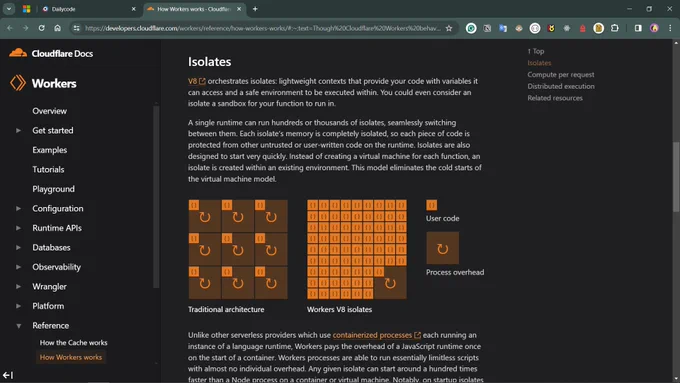Image resolution: width=680 pixels, height=383 pixels.
Task: Open the Overview sidebar page
Action: click(x=49, y=111)
